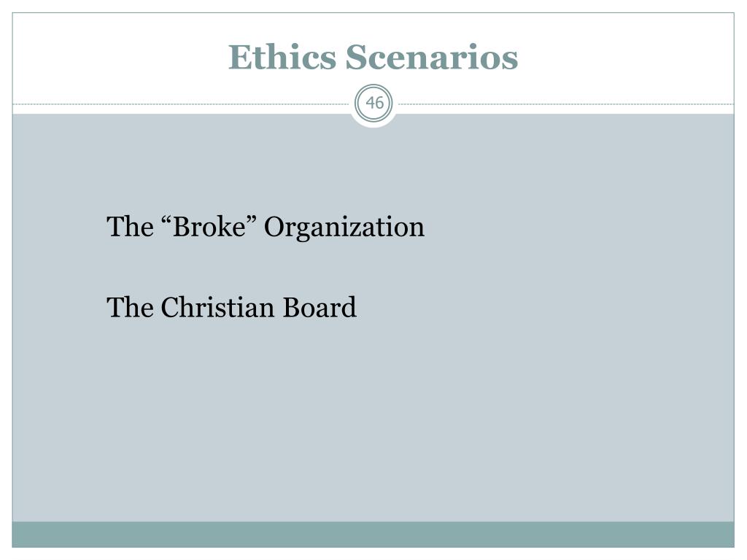Select the quoted word "Broke"
The width and height of the screenshot is (747, 560).
(x=209, y=226)
